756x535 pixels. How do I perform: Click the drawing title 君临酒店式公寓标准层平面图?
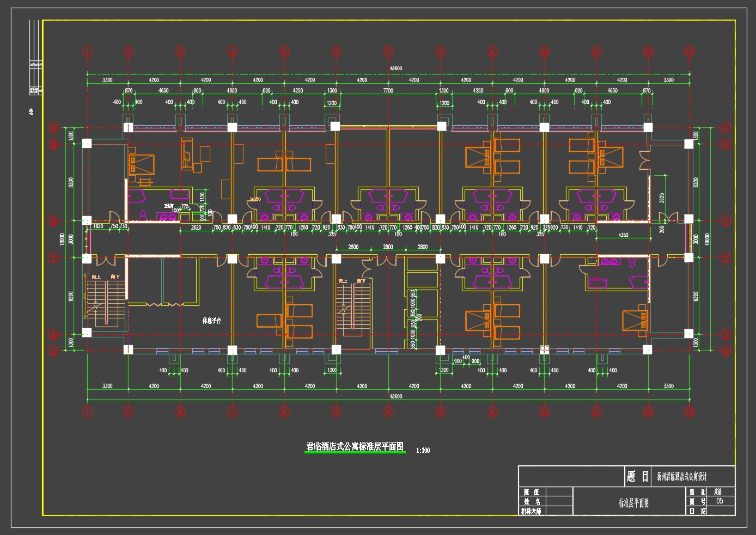(355, 447)
